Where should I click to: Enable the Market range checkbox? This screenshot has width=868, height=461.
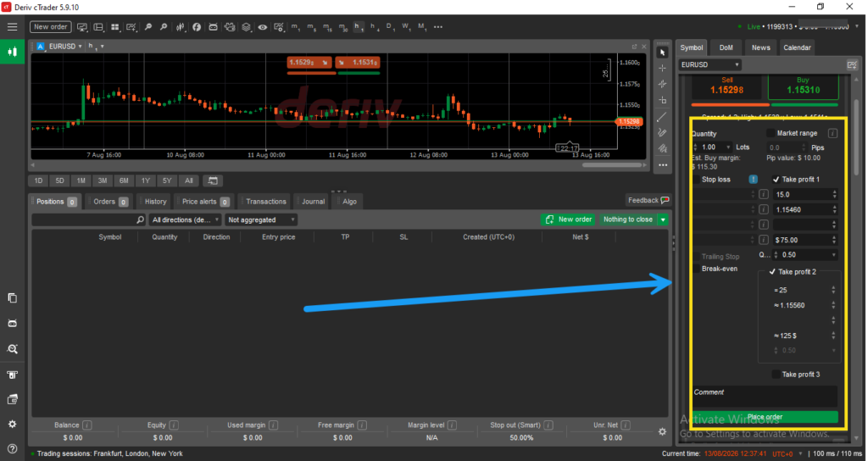click(770, 133)
